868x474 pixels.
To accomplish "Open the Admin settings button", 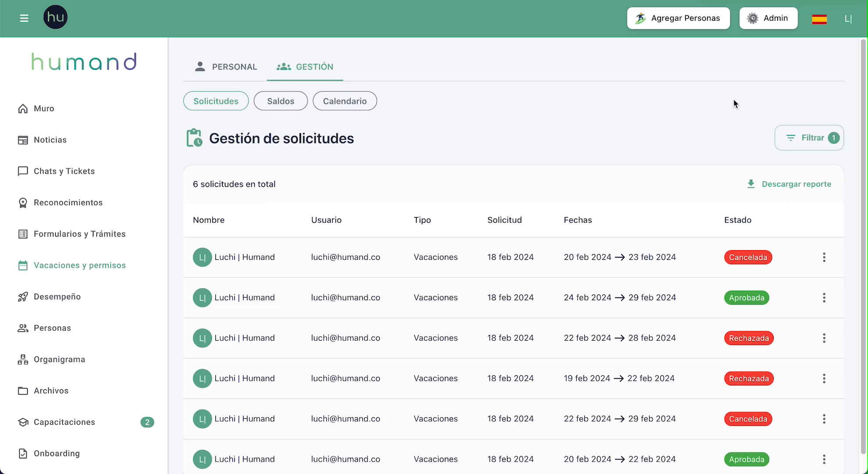I will pyautogui.click(x=768, y=18).
